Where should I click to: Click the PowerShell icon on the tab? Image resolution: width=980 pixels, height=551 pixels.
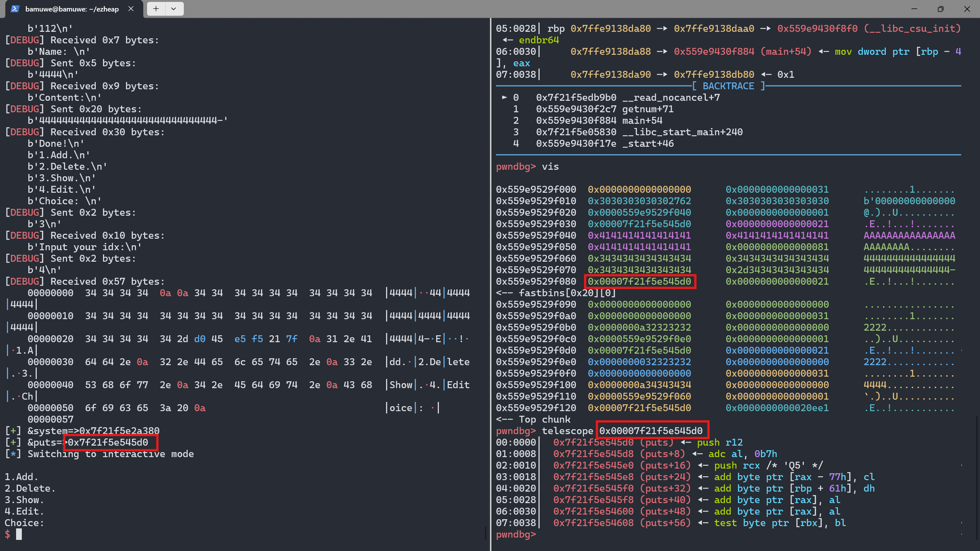pyautogui.click(x=15, y=9)
